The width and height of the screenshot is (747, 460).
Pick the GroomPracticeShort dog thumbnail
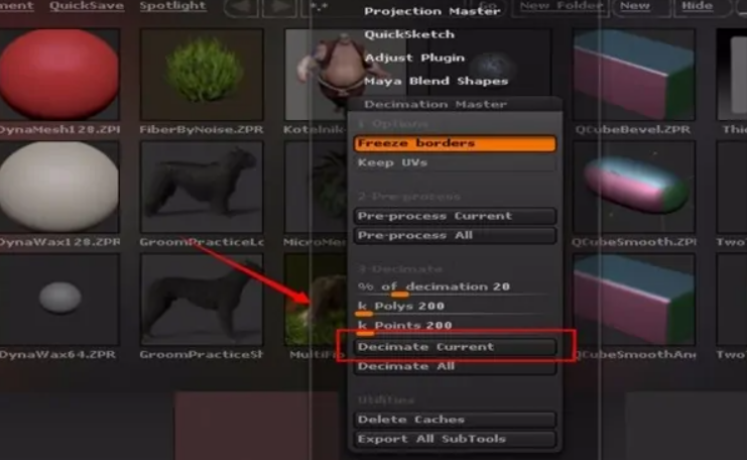coord(202,299)
